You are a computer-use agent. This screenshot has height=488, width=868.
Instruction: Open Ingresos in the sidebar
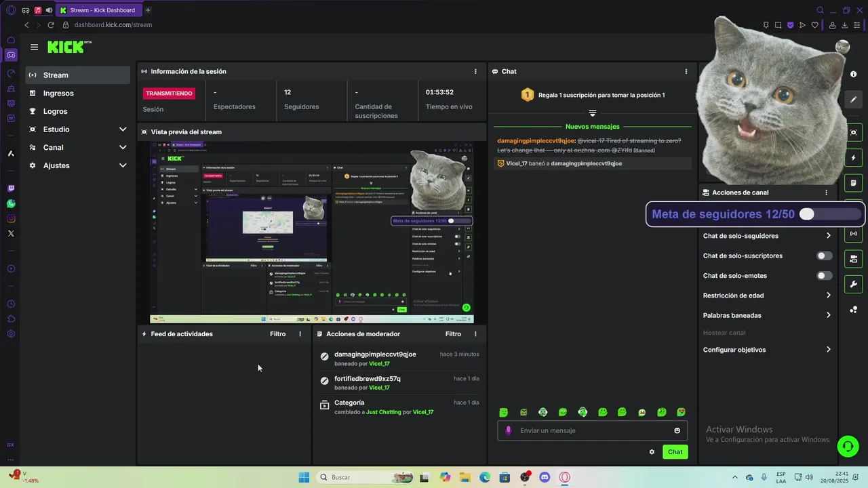78,93
